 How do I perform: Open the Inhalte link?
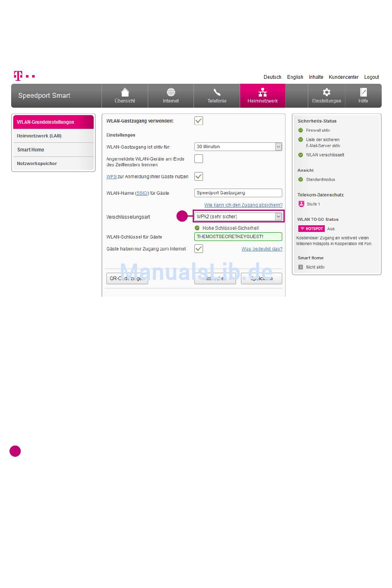[316, 77]
